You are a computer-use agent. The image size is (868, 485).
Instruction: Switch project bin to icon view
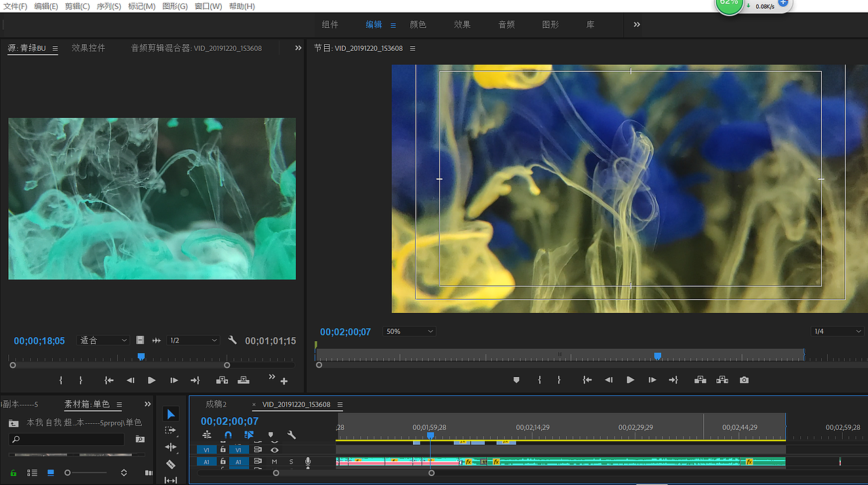coord(51,473)
